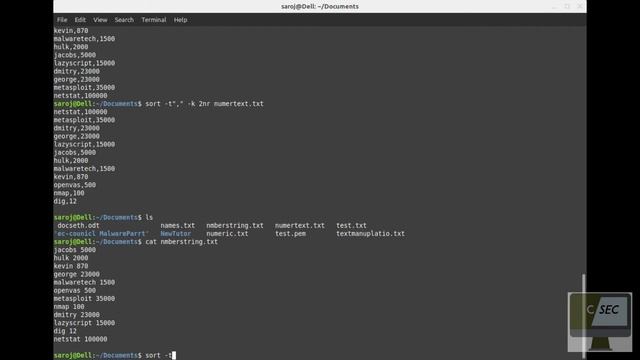This screenshot has width=640, height=360.
Task: Minimize the terminal window
Action: [x=554, y=6]
